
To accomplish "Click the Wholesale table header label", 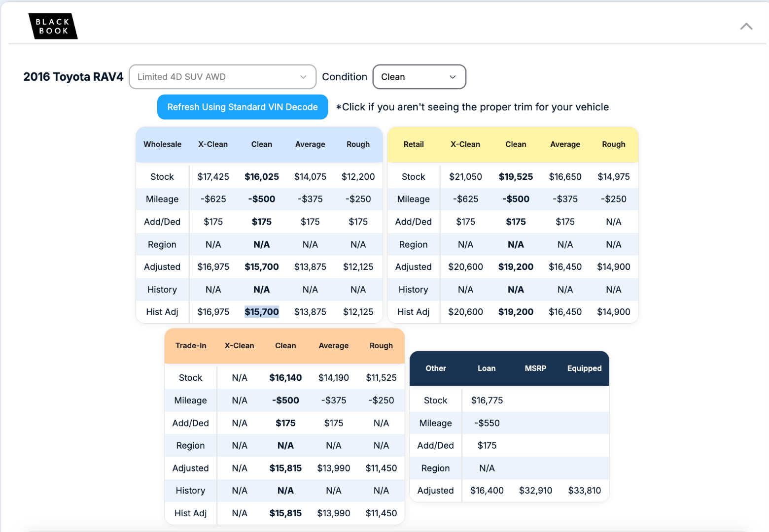I will pyautogui.click(x=163, y=144).
